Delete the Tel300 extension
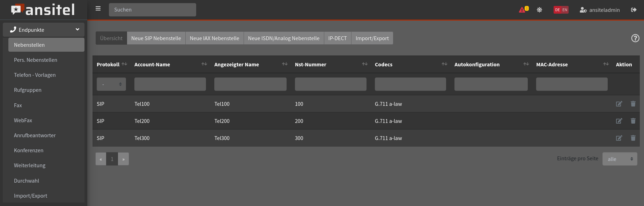 coord(633,138)
